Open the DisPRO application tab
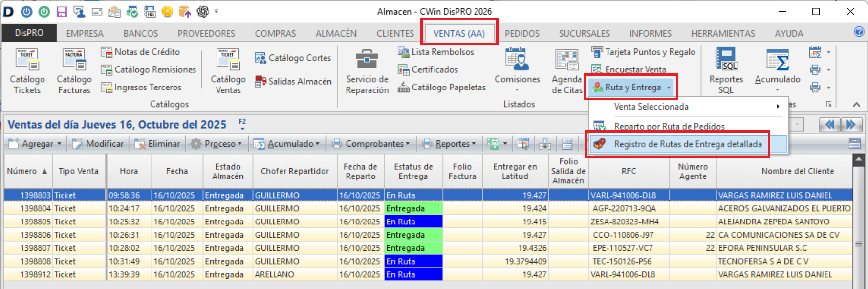This screenshot has height=289, width=868. tap(29, 33)
